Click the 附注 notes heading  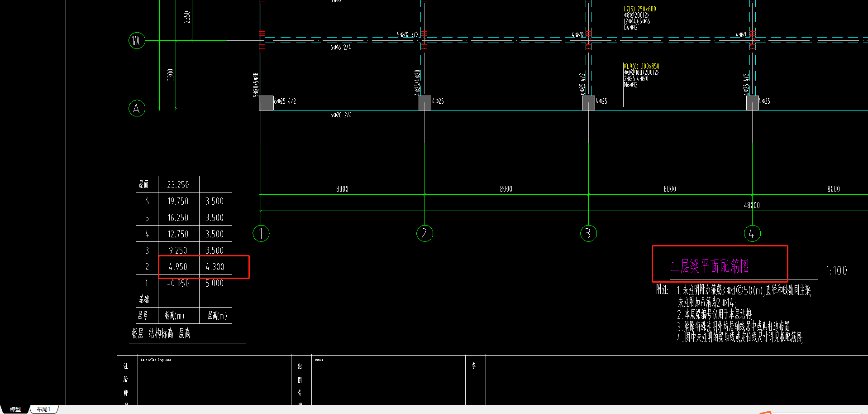pos(662,289)
